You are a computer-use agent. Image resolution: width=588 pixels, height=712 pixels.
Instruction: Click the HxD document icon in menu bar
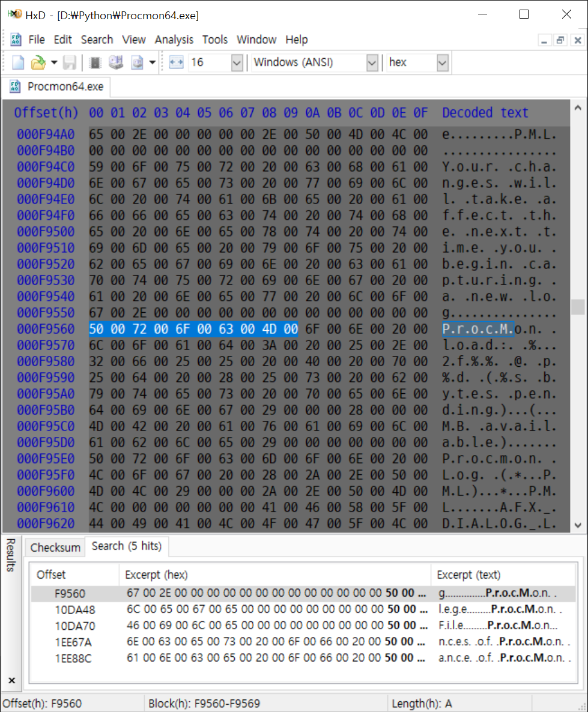point(16,40)
